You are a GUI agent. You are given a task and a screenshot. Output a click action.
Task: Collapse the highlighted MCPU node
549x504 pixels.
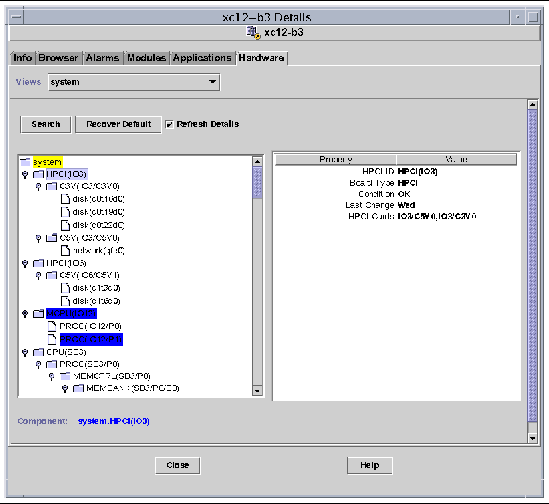25,313
